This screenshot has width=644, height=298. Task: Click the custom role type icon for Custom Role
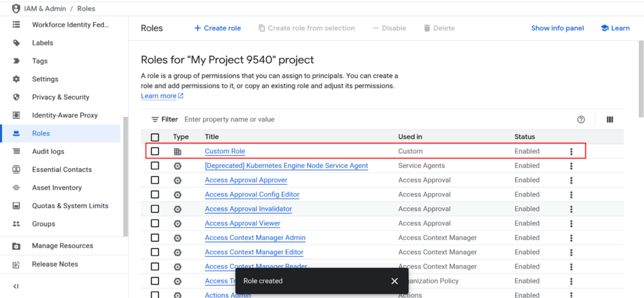177,152
